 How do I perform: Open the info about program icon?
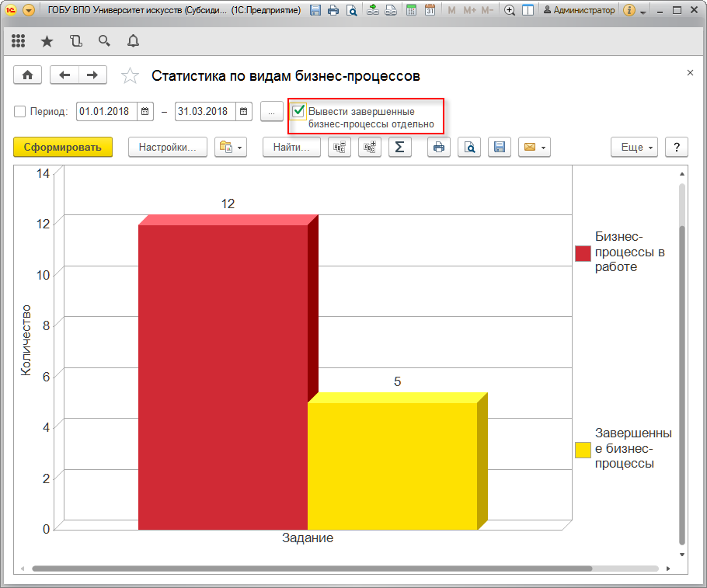coord(629,10)
